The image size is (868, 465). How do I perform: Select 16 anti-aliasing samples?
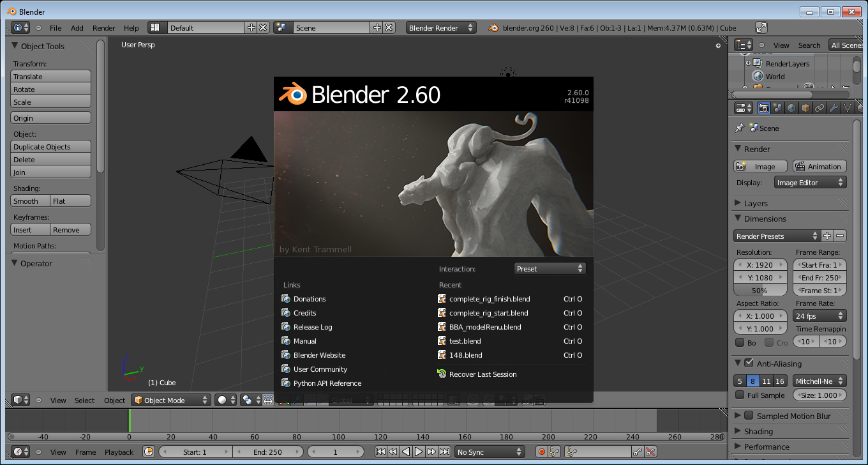coord(780,381)
